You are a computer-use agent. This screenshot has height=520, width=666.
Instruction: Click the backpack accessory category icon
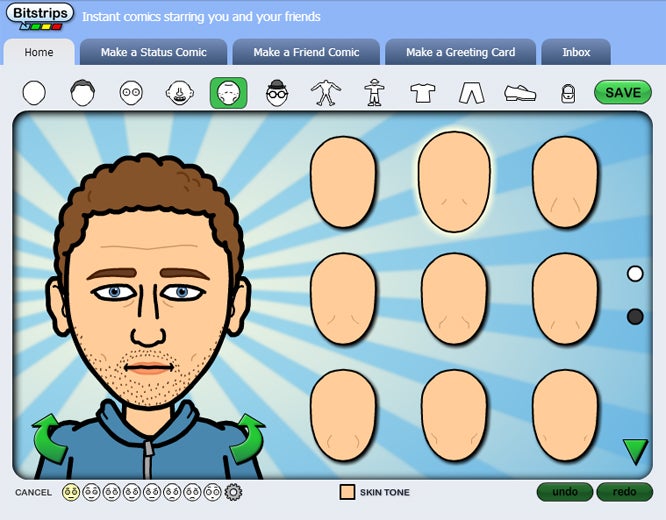click(567, 93)
